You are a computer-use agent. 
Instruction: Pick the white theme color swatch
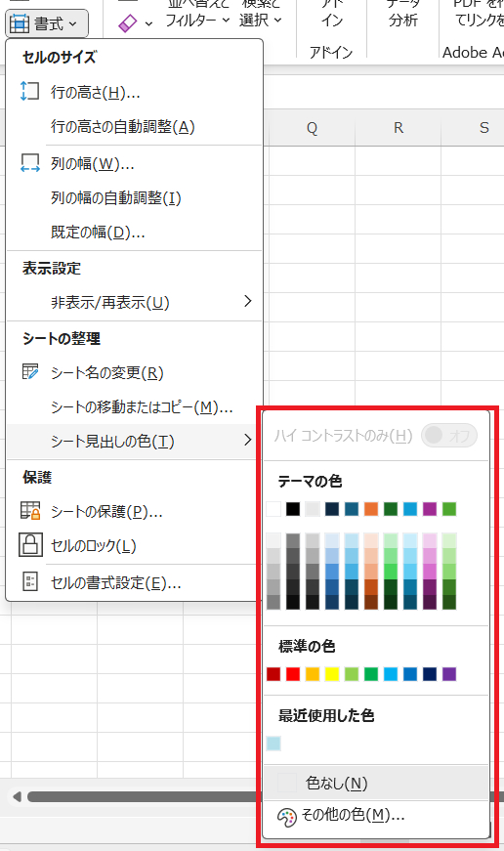click(x=273, y=509)
